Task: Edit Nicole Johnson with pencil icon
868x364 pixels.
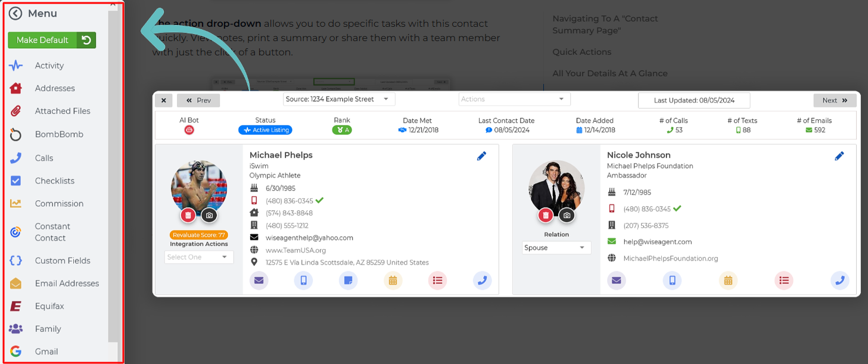Action: tap(839, 156)
